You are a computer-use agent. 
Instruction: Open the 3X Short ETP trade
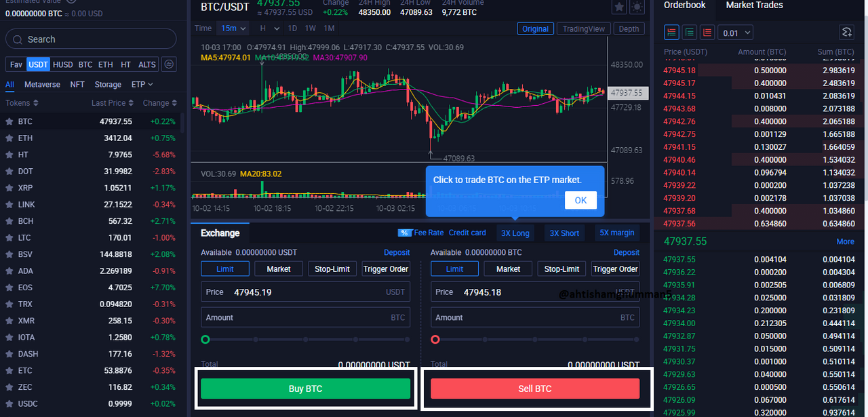click(x=564, y=233)
